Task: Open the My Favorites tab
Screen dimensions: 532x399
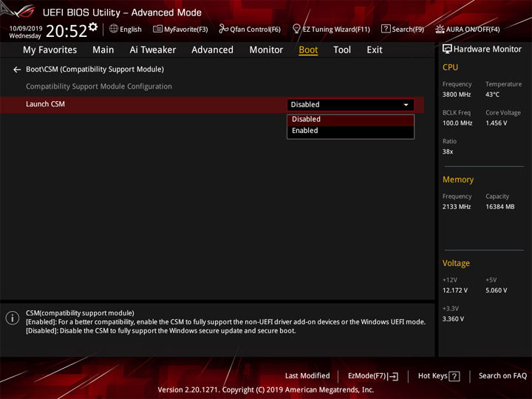Action: click(x=50, y=50)
